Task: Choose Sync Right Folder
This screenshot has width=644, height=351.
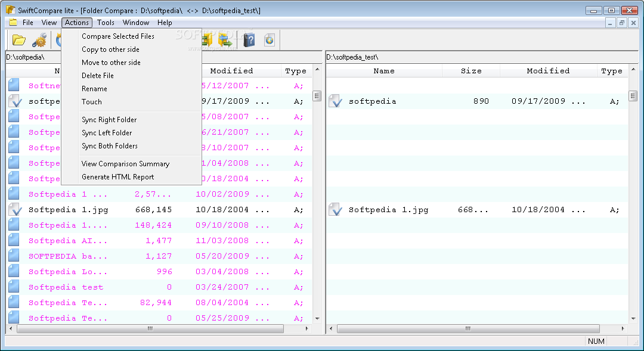Action: (131, 120)
